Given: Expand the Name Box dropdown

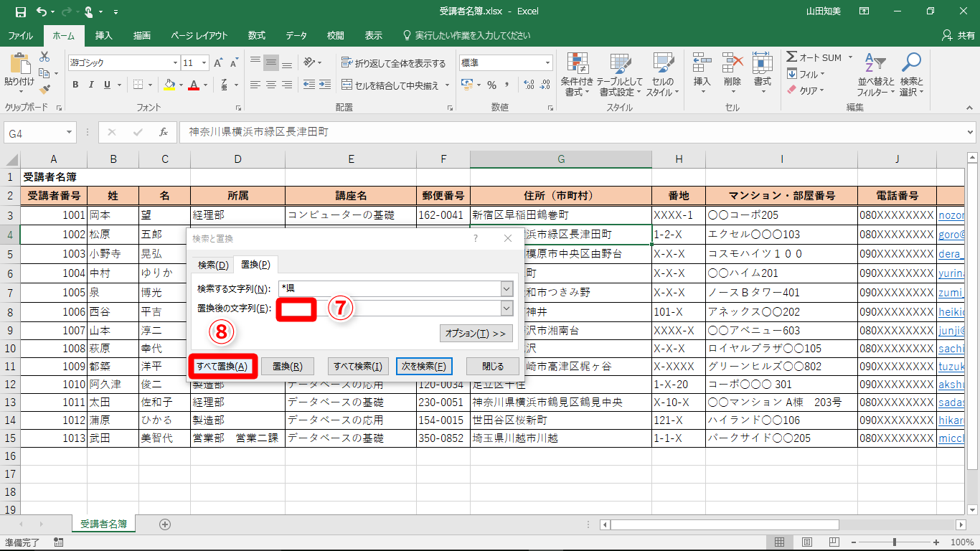Looking at the screenshot, I should tap(70, 133).
